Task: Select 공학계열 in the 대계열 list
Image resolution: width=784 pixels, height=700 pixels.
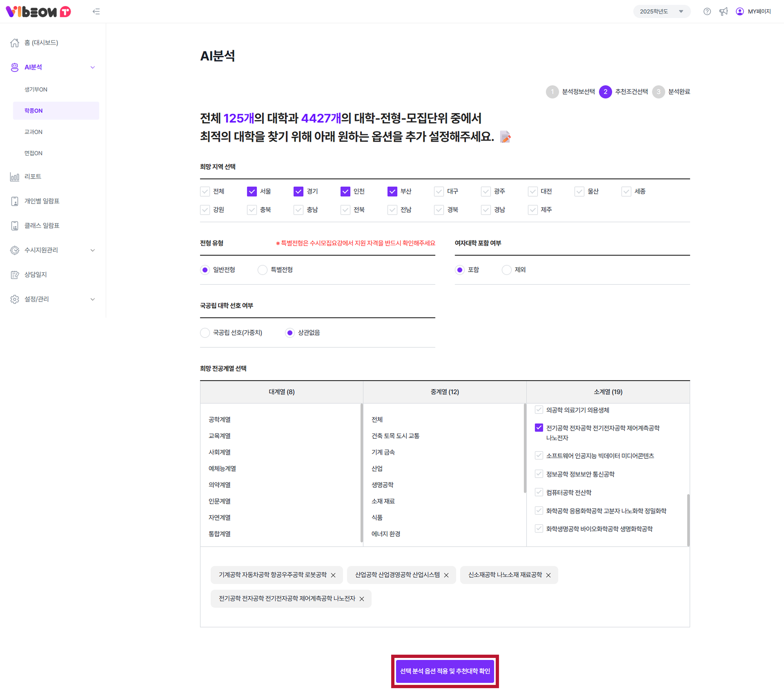Action: pyautogui.click(x=219, y=420)
